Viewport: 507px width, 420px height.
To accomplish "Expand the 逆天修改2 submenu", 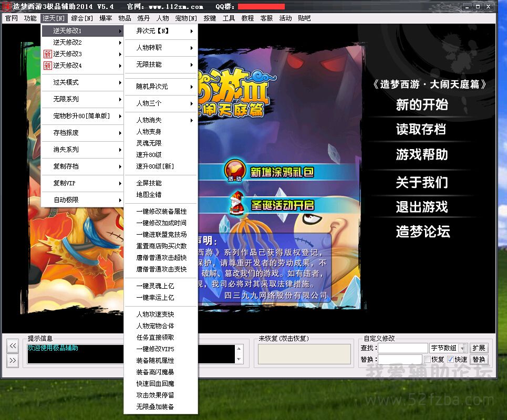I will pyautogui.click(x=82, y=43).
